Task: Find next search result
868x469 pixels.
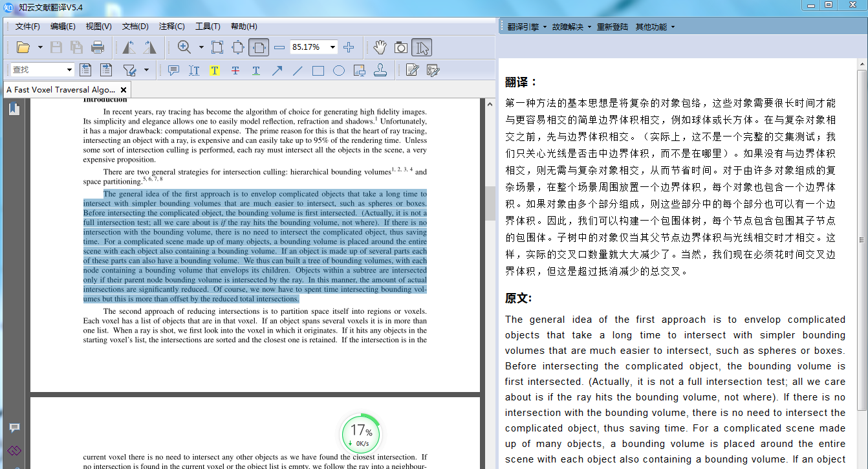Action: click(105, 70)
